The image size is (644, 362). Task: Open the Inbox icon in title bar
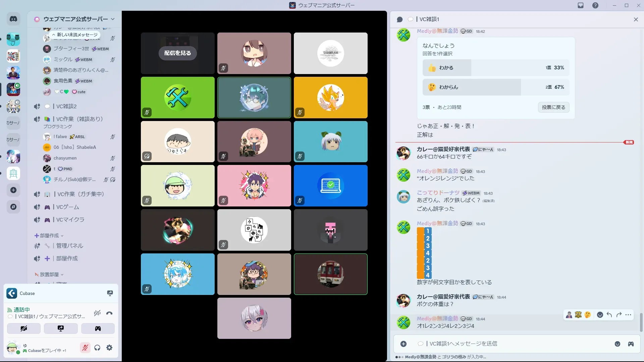[581, 5]
